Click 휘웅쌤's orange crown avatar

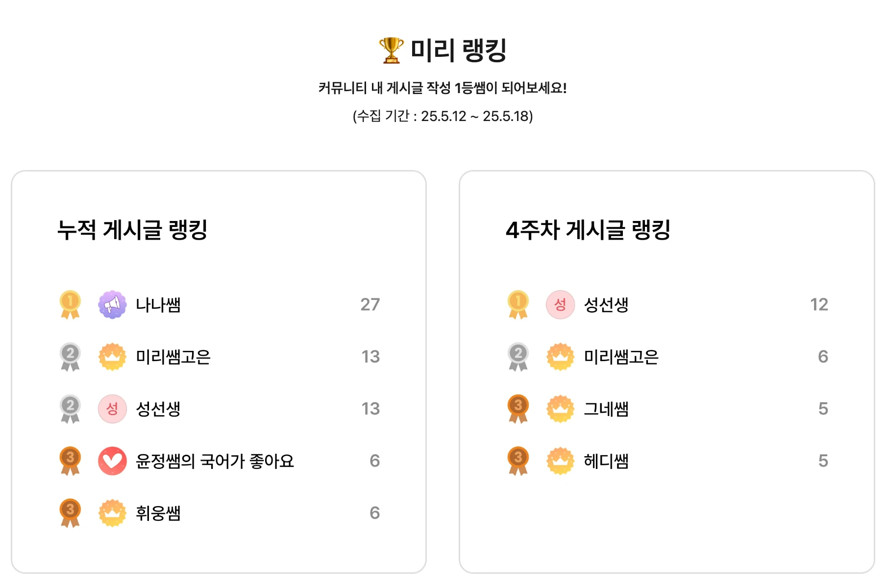click(112, 513)
